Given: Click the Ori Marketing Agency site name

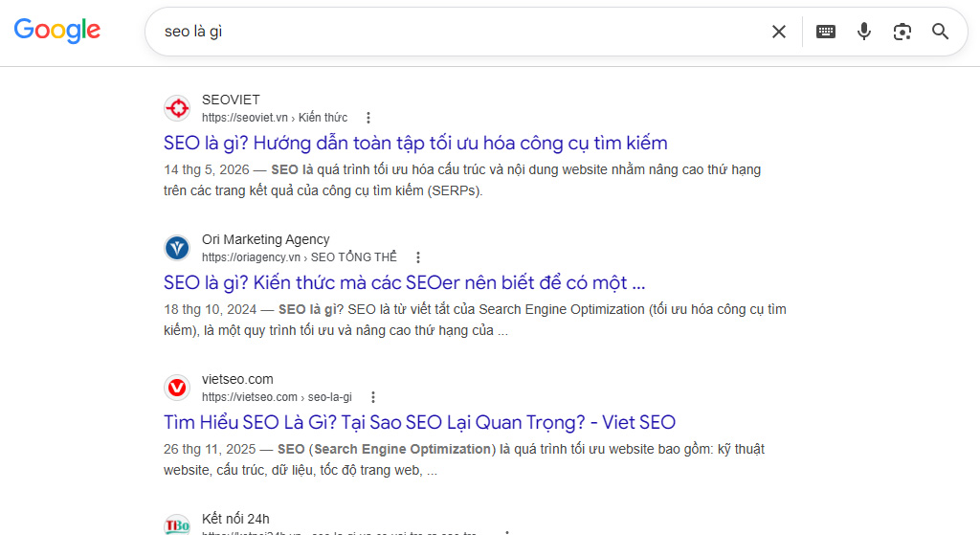Looking at the screenshot, I should point(266,239).
